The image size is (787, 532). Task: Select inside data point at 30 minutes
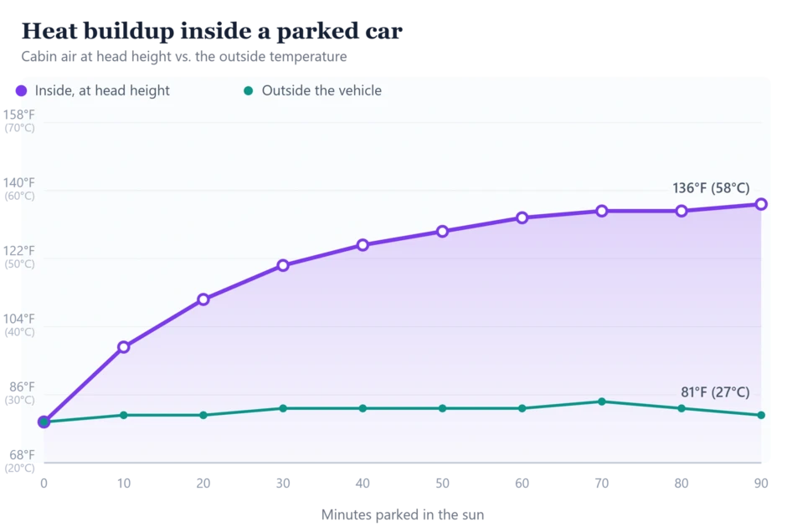[x=283, y=265]
